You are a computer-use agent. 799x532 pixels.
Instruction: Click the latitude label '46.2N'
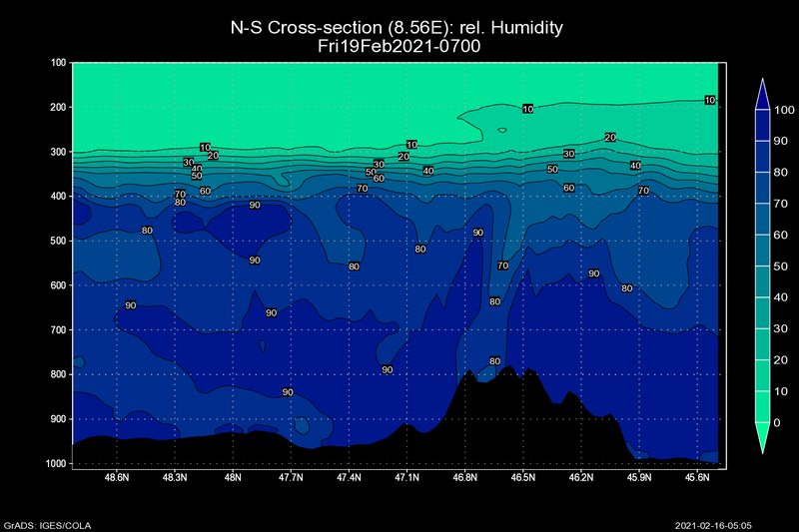pos(581,477)
